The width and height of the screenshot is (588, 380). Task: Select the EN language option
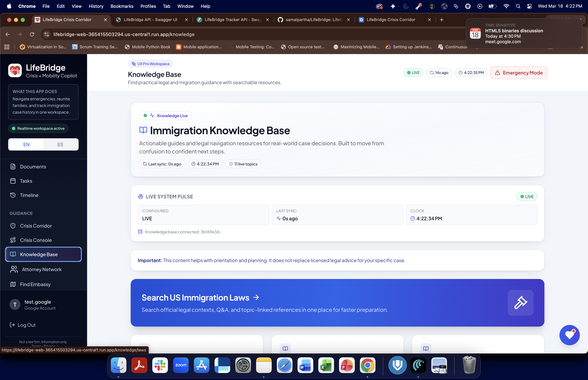coord(26,145)
